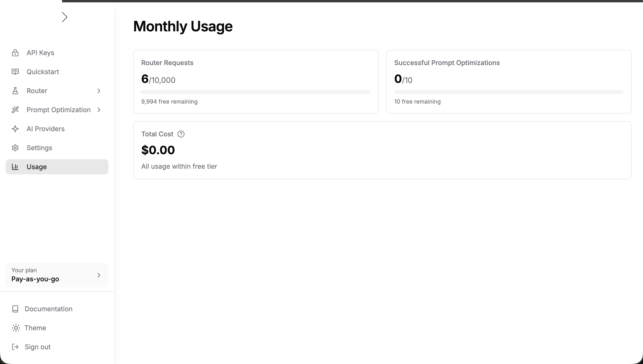Click 'All usage within free tier' text

point(179,166)
